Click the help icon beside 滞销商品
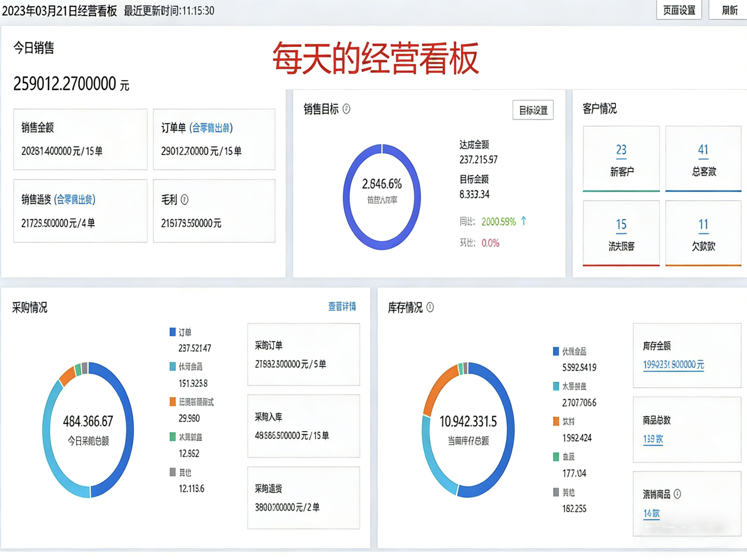Viewport: 747px width, 560px height. 677,494
